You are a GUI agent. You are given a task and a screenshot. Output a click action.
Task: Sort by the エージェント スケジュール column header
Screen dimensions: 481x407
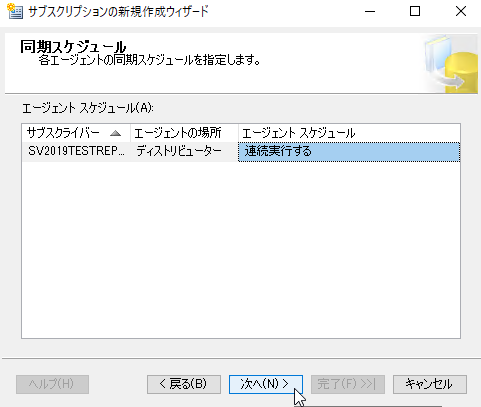coord(349,133)
